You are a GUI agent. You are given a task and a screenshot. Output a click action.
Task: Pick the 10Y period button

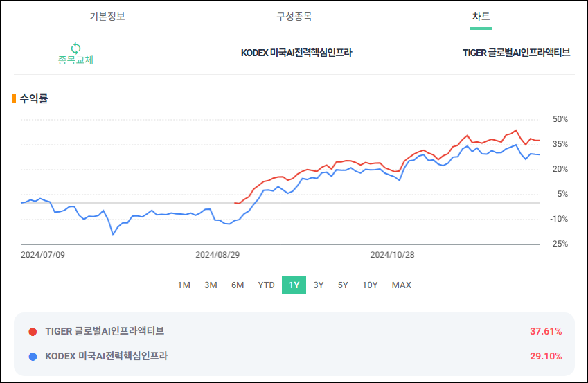370,285
